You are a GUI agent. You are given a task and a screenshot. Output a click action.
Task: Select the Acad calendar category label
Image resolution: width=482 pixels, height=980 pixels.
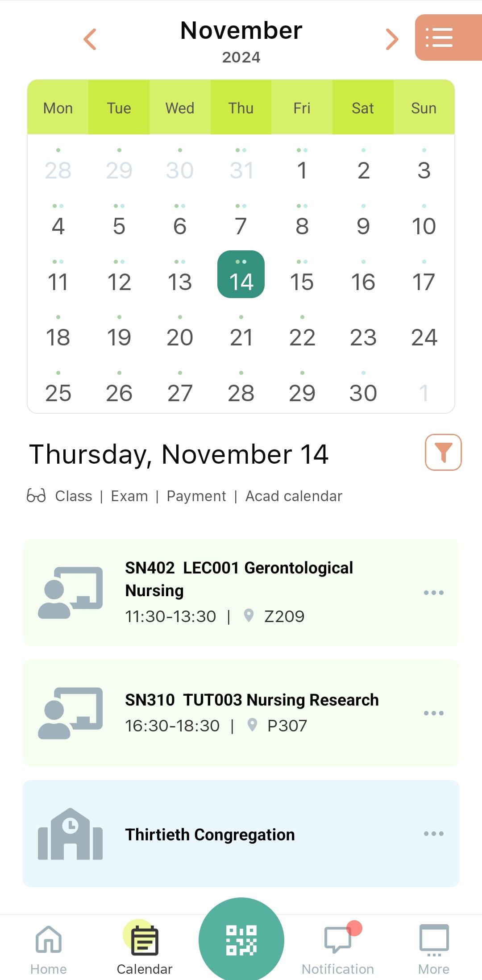coord(294,496)
